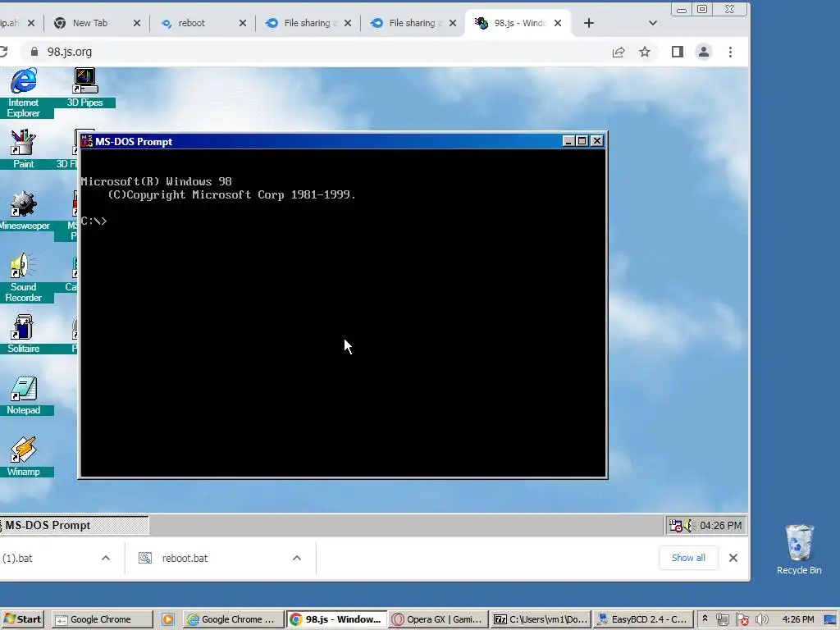Viewport: 840px width, 630px height.
Task: Click the security shield icon in host tray
Action: (x=742, y=619)
